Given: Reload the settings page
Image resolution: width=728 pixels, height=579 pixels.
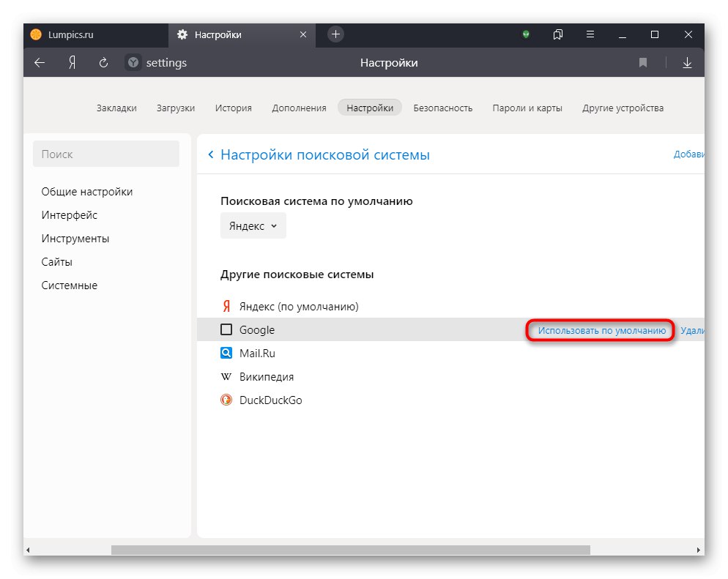Looking at the screenshot, I should point(101,63).
